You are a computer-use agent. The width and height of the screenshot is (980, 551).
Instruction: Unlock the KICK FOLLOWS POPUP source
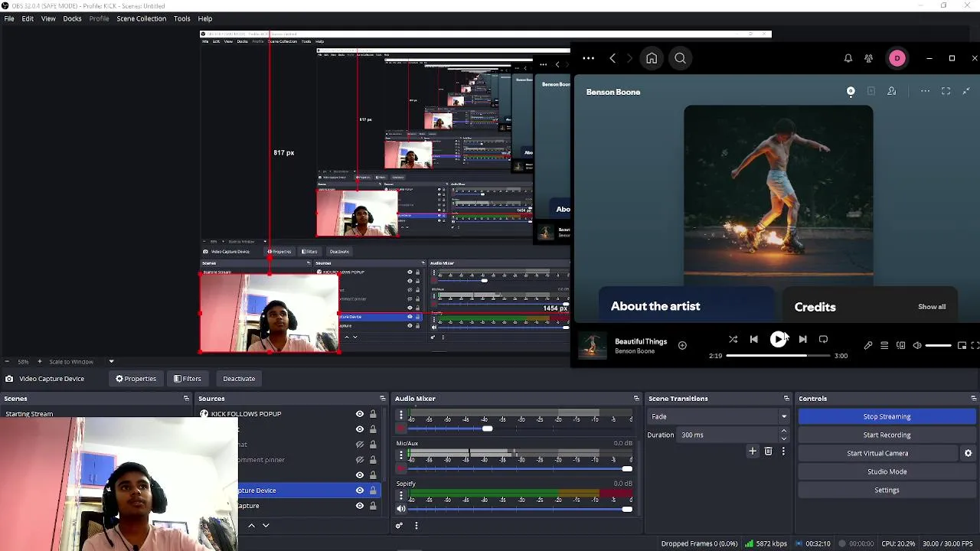(373, 414)
